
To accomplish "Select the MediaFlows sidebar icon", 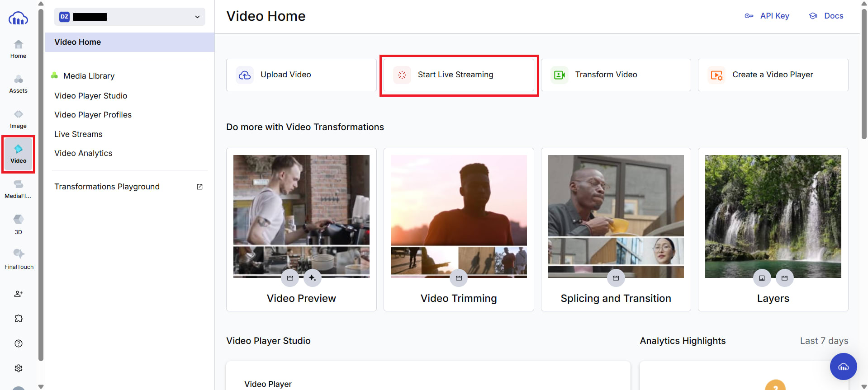I will 18,189.
